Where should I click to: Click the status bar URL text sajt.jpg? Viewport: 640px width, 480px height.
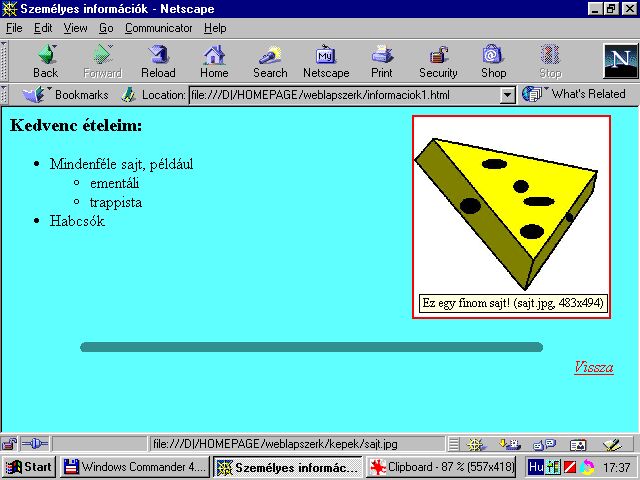click(x=276, y=444)
